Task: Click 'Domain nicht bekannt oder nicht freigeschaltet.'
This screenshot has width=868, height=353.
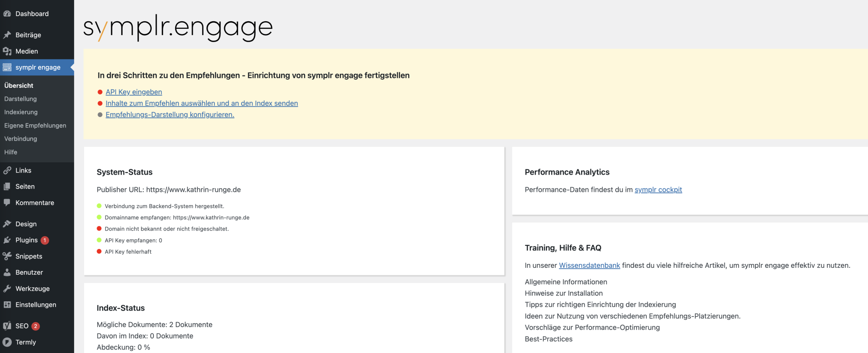Action: point(167,229)
